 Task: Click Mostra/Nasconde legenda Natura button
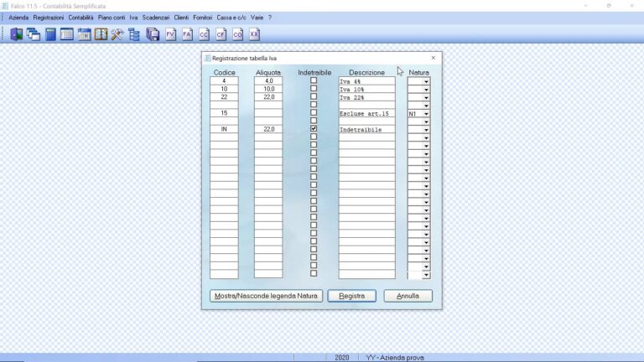click(266, 296)
